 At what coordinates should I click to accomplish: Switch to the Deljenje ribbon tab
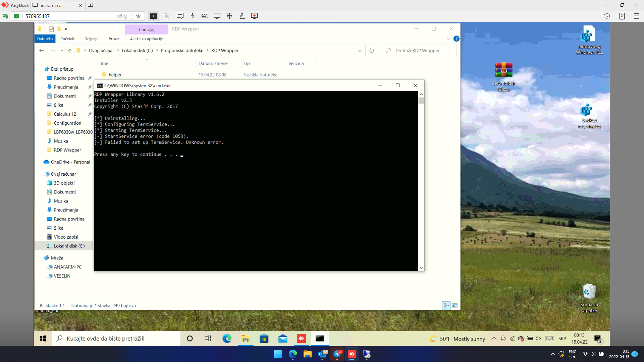tap(91, 39)
